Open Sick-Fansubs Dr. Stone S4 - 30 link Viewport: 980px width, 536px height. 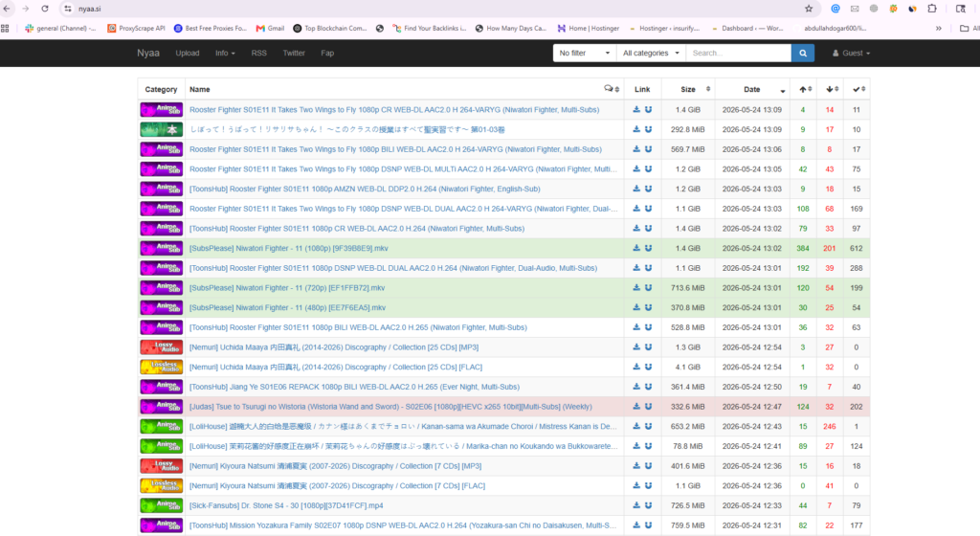pyautogui.click(x=286, y=505)
